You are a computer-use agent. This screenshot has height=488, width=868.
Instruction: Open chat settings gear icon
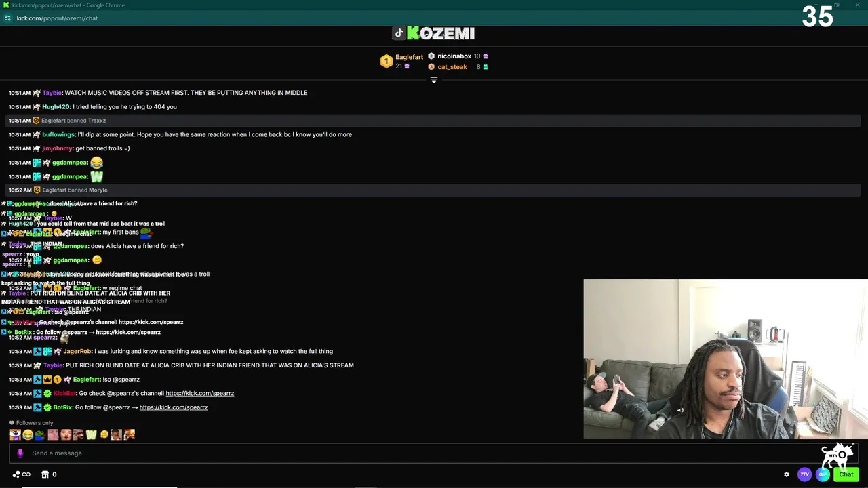pos(787,474)
